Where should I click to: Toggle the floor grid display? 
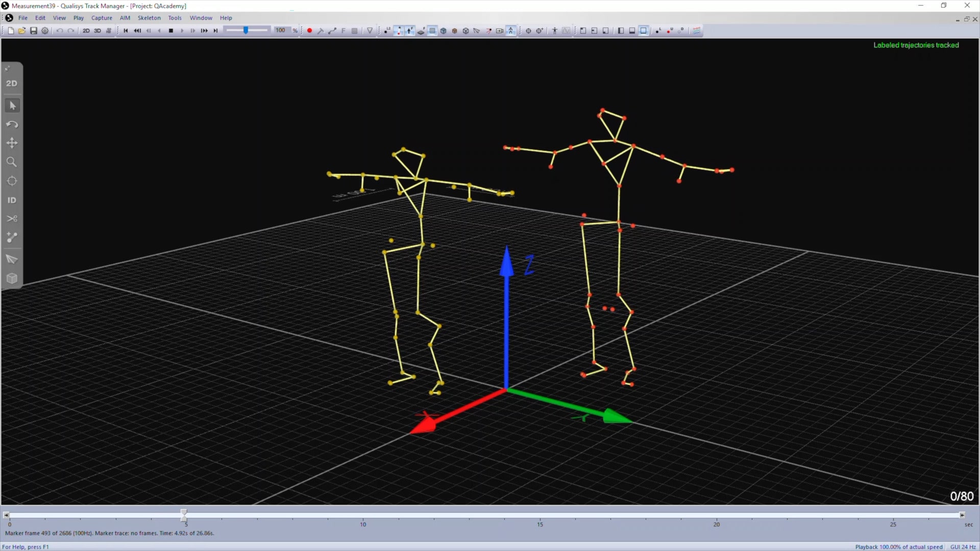[x=432, y=31]
